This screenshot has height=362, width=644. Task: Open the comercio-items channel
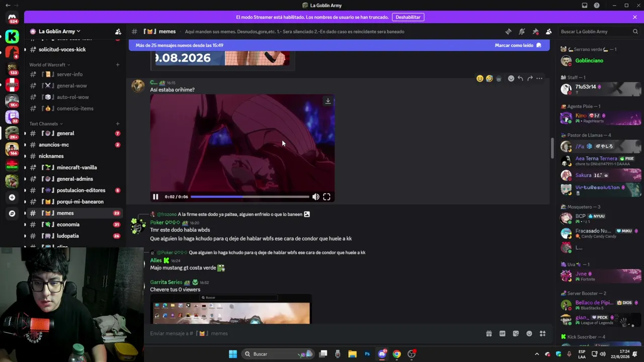(x=74, y=109)
